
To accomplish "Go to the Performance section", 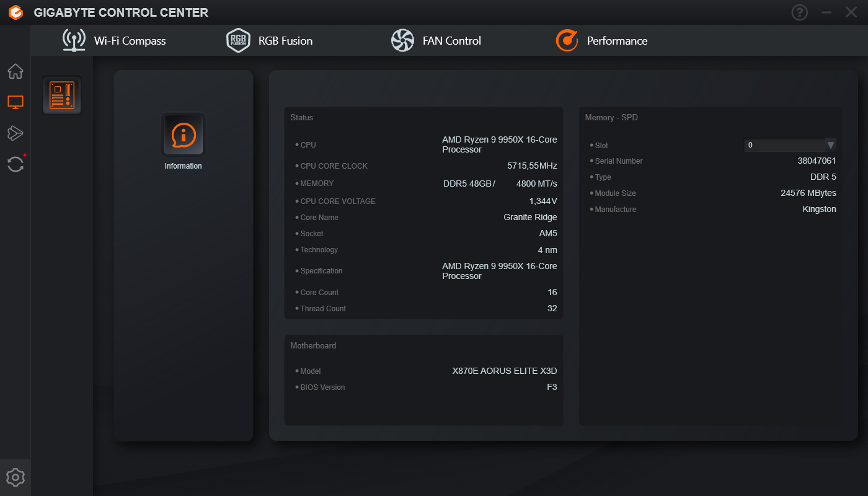I will pos(601,41).
